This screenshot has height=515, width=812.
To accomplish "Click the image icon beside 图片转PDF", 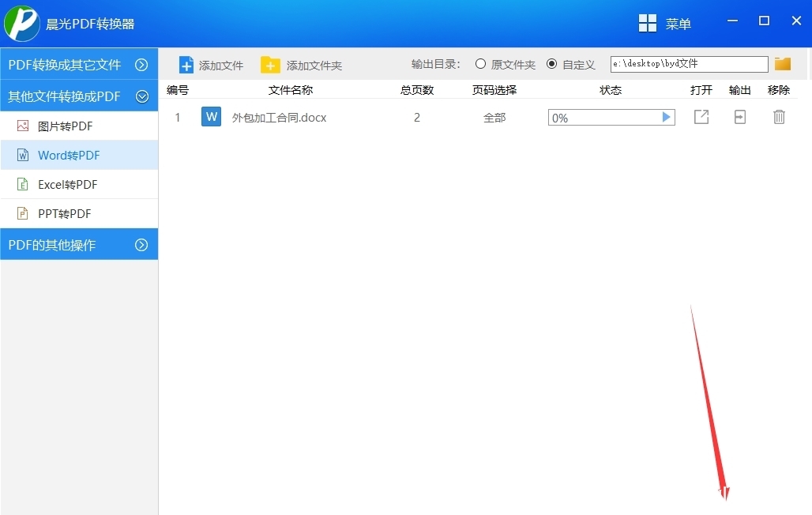I will (24, 126).
